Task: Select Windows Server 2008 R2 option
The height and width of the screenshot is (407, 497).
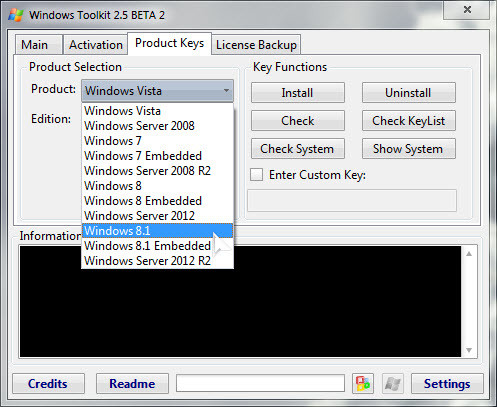Action: 157,171
